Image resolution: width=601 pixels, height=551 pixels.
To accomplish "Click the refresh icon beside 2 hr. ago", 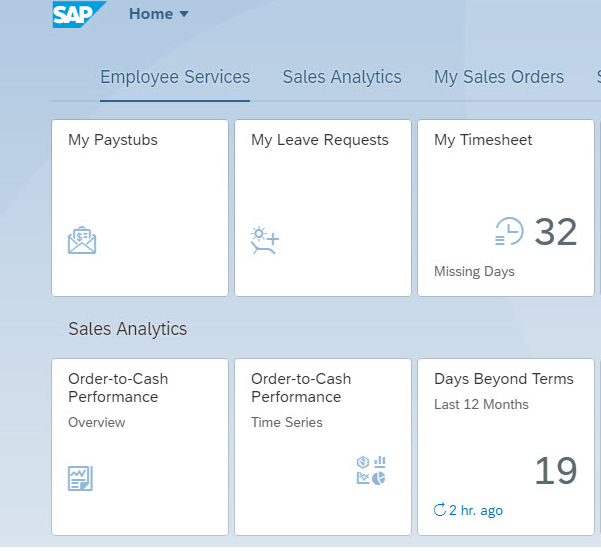I will click(x=440, y=510).
